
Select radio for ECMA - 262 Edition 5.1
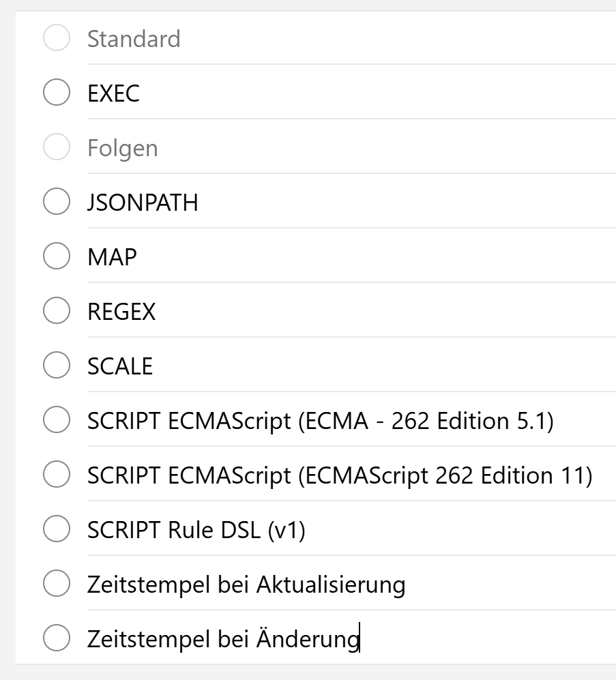click(56, 420)
